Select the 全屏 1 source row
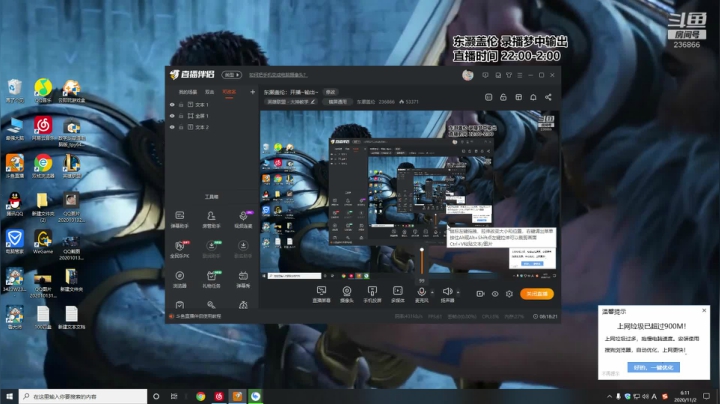720x404 pixels. click(212, 116)
